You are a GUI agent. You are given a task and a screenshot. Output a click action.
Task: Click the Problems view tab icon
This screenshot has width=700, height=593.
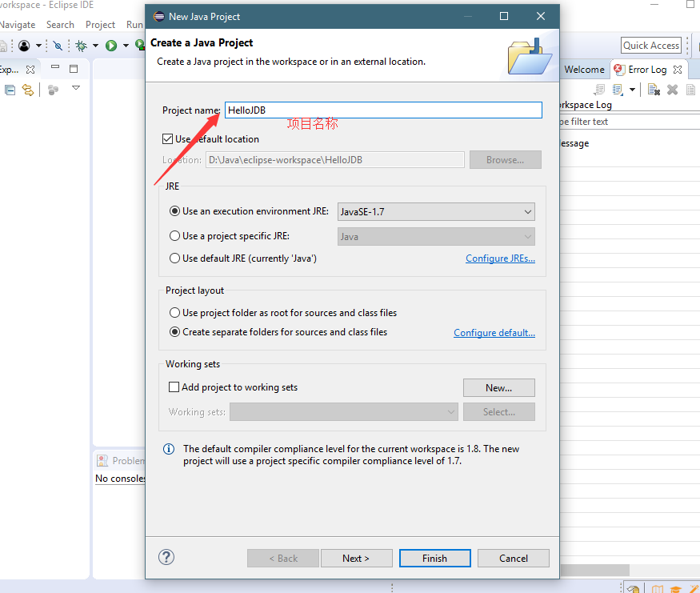pos(102,460)
